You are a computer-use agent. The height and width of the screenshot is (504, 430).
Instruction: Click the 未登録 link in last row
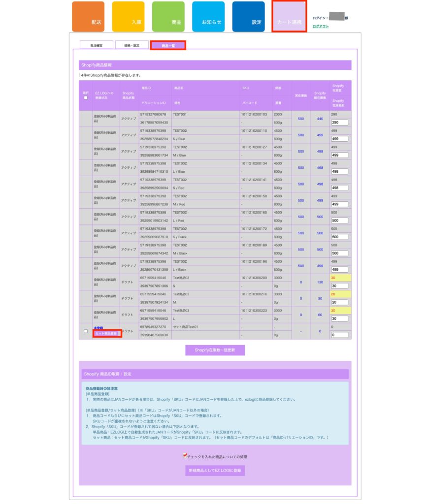98,327
